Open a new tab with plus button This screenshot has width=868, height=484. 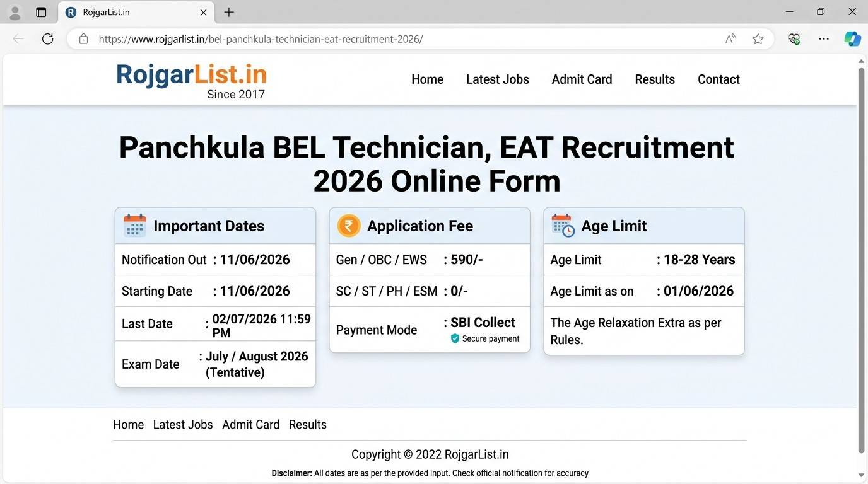point(229,12)
